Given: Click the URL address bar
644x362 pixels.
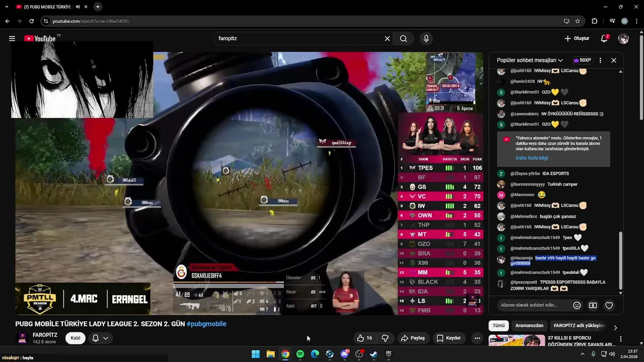Looking at the screenshot, I should pyautogui.click(x=302, y=21).
